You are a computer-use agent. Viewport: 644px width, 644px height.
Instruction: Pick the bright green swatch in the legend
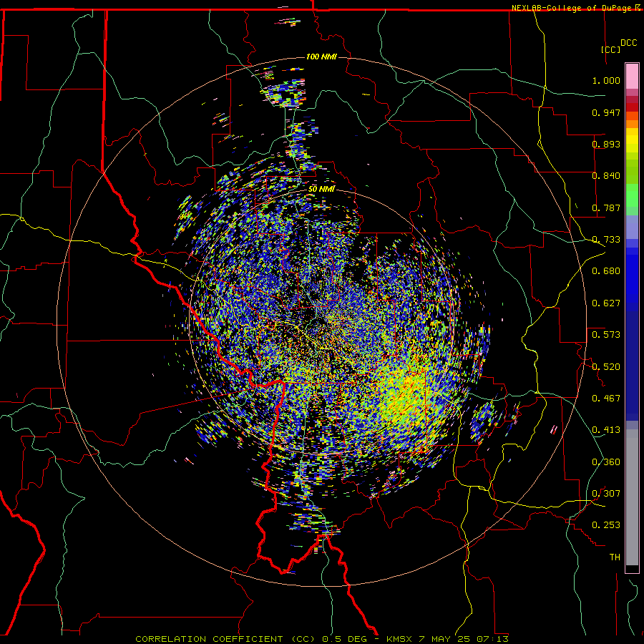point(632,195)
